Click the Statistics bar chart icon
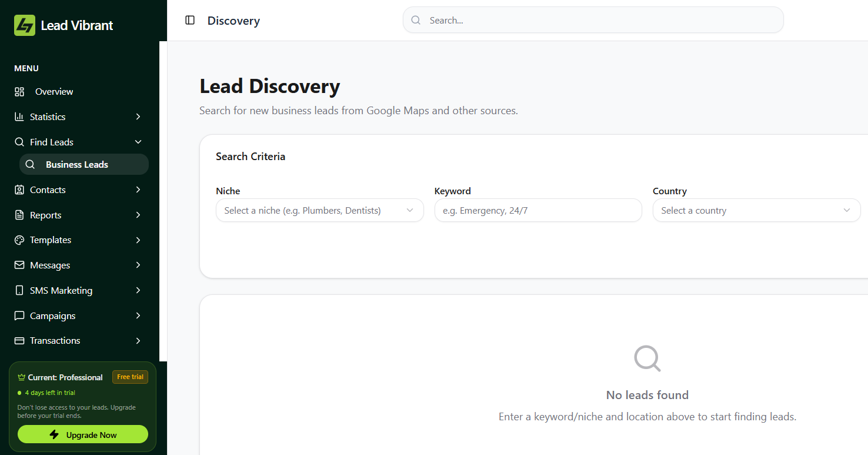868x455 pixels. point(19,117)
